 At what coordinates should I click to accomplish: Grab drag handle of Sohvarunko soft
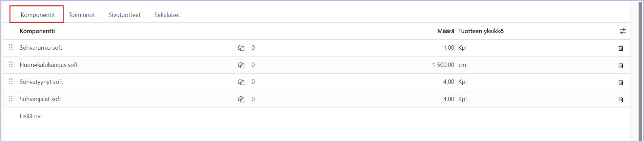11,47
